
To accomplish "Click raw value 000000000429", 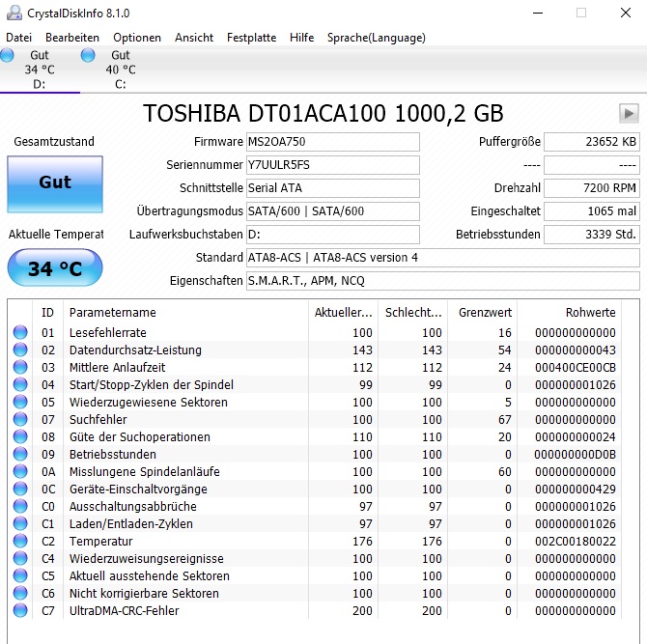I will coord(576,489).
